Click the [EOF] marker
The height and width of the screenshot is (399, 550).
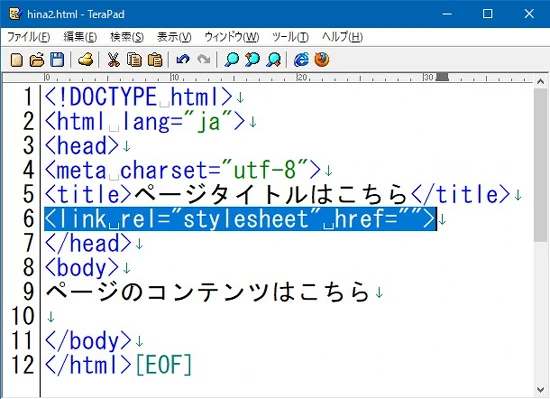pyautogui.click(x=164, y=365)
